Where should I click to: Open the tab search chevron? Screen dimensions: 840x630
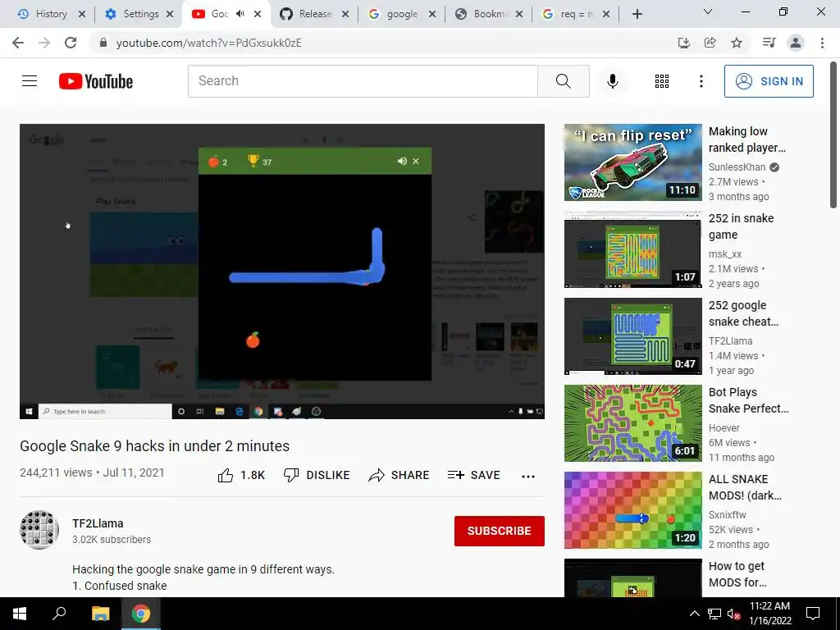click(x=708, y=11)
